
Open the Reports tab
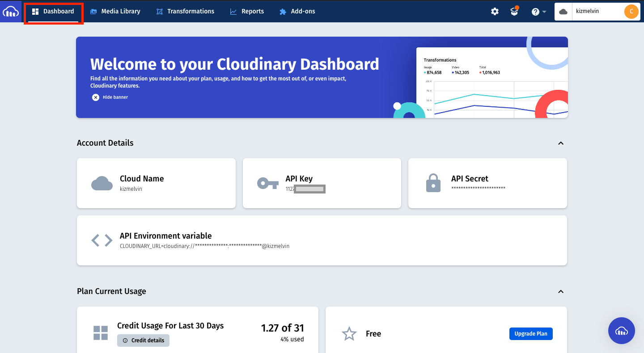pos(247,12)
